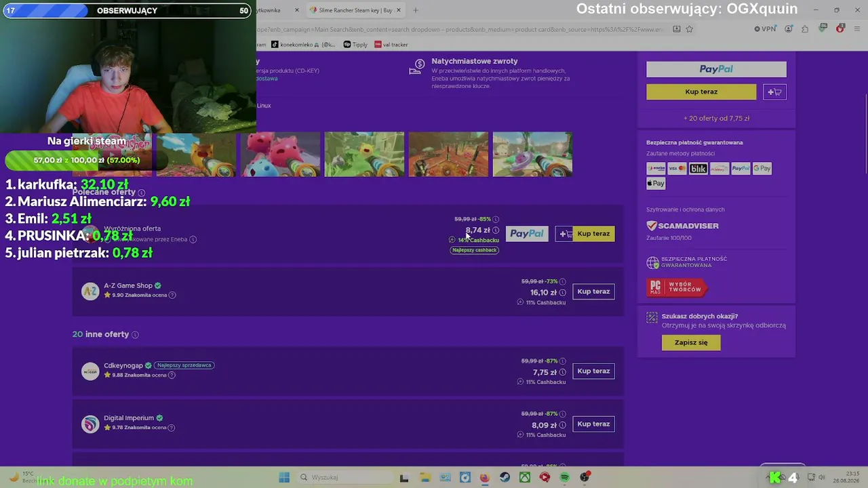Bookmark this page with the star icon
Image resolution: width=868 pixels, height=488 pixels.
690,29
